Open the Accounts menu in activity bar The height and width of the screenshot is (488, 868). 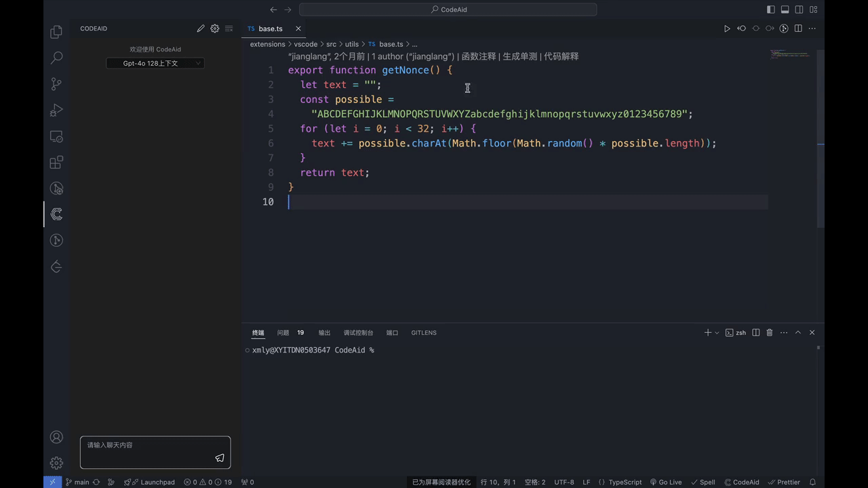coord(56,437)
